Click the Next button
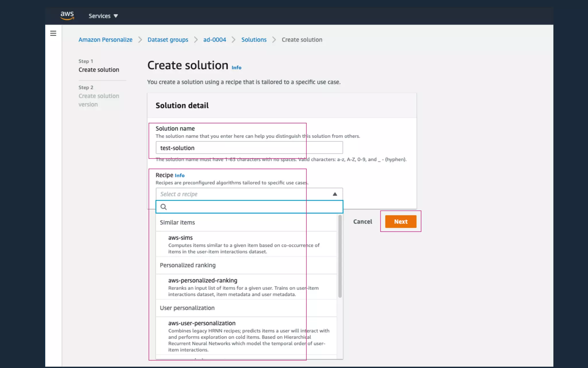588x368 pixels. pos(401,221)
